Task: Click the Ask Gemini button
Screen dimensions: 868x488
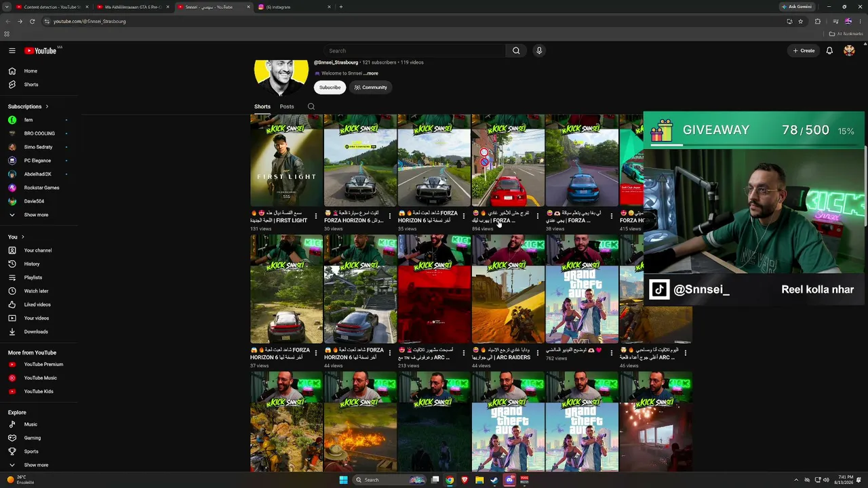Action: (796, 7)
